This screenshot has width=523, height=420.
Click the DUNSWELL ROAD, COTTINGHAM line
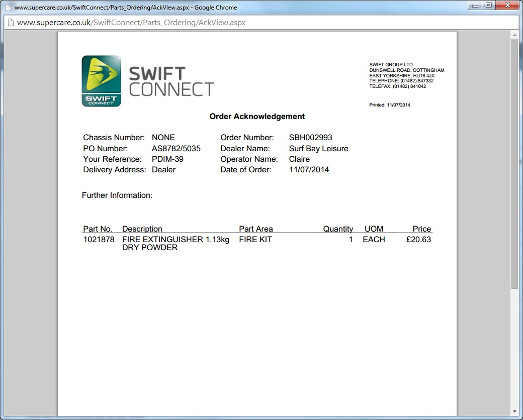pos(407,70)
